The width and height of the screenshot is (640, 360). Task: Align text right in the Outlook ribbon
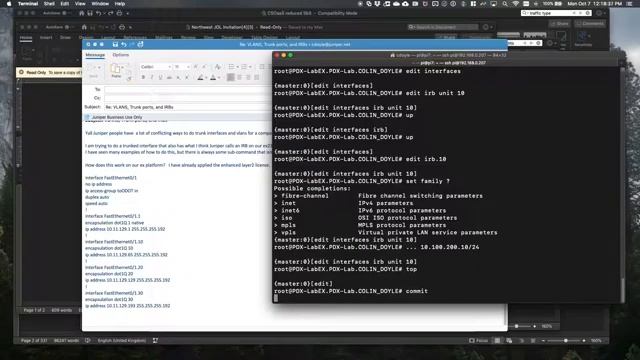(x=248, y=77)
